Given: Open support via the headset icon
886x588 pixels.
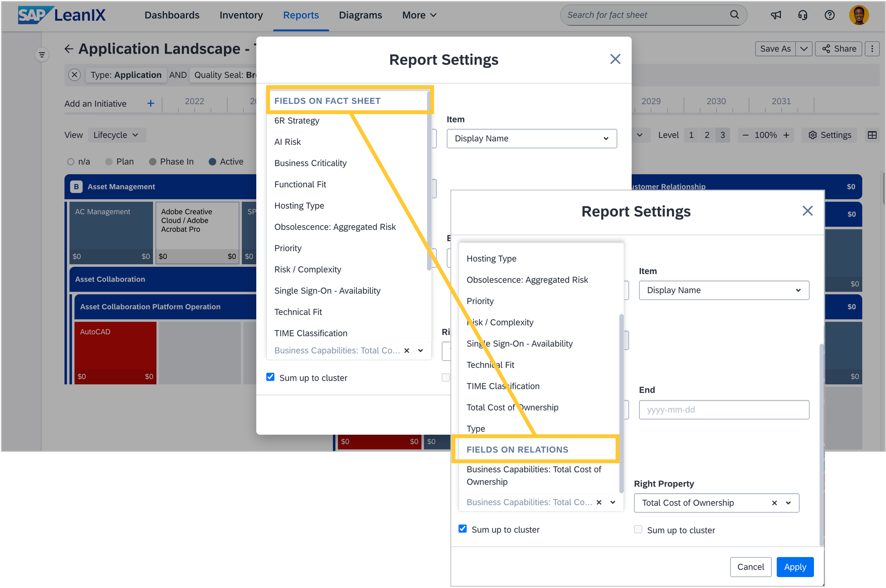Looking at the screenshot, I should tap(802, 15).
